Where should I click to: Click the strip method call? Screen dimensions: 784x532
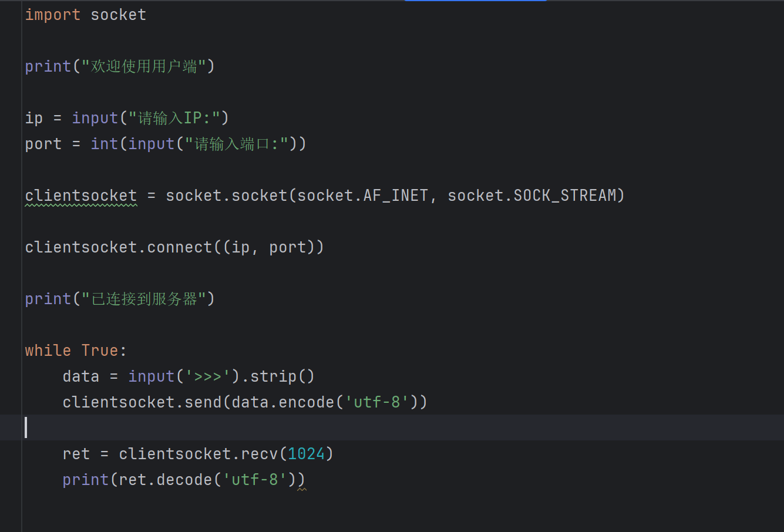pyautogui.click(x=273, y=376)
